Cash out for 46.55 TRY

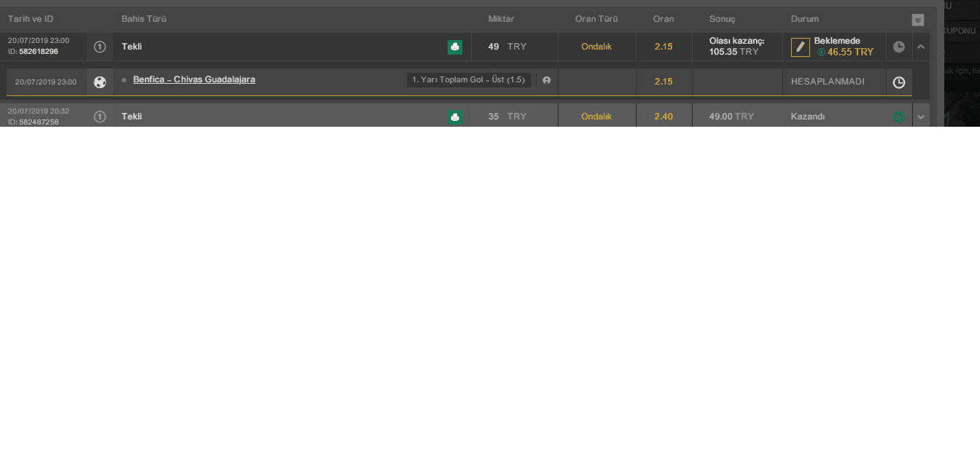coord(850,52)
